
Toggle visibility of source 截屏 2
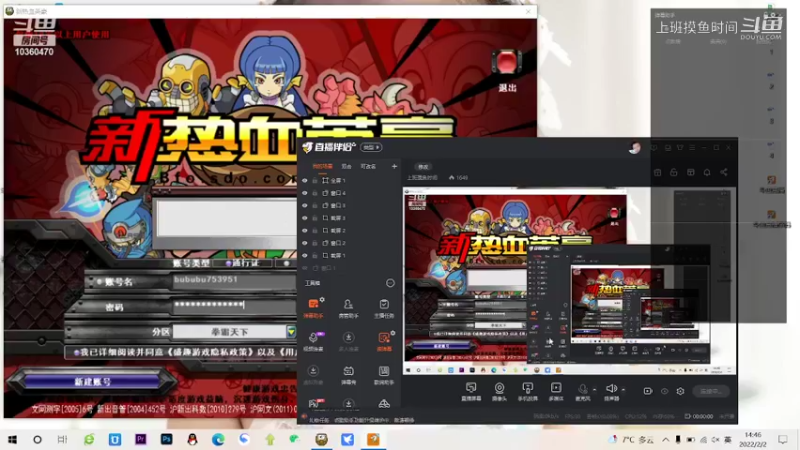coord(305,231)
